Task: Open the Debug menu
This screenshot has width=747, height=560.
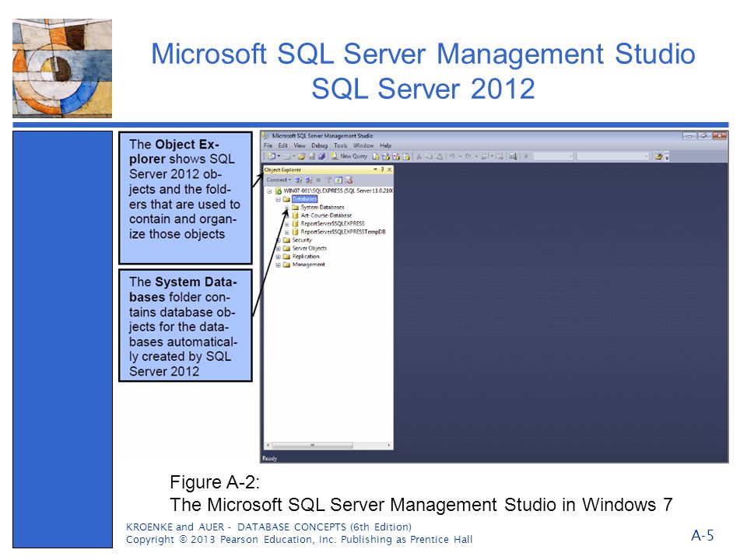Action: tap(319, 145)
